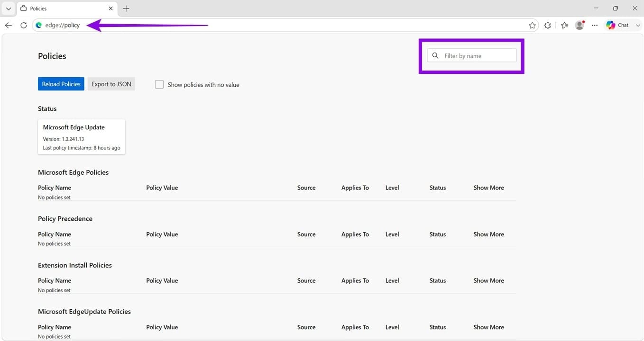Click the edge://policy address bar
Viewport: 644px width, 341px height.
pyautogui.click(x=285, y=25)
